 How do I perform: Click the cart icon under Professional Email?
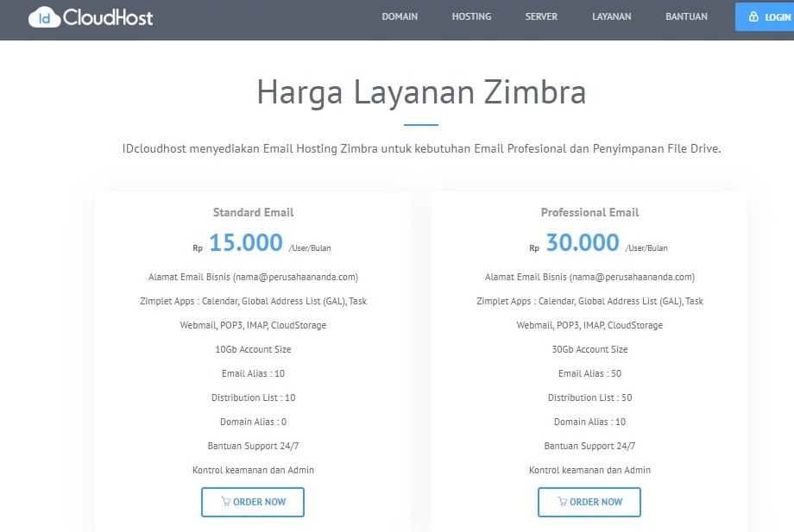click(562, 502)
